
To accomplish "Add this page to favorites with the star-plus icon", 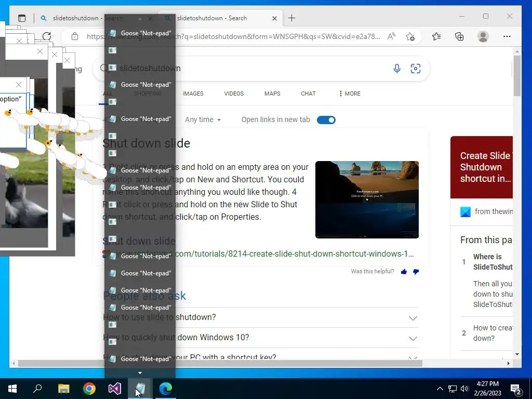I will click(410, 36).
